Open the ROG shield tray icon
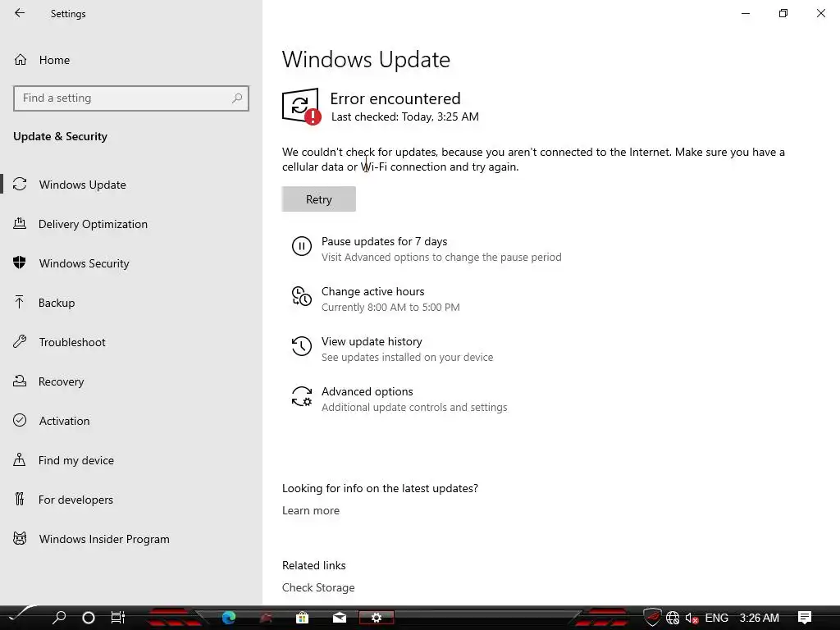Screen dimensions: 840x630 [x=652, y=618]
